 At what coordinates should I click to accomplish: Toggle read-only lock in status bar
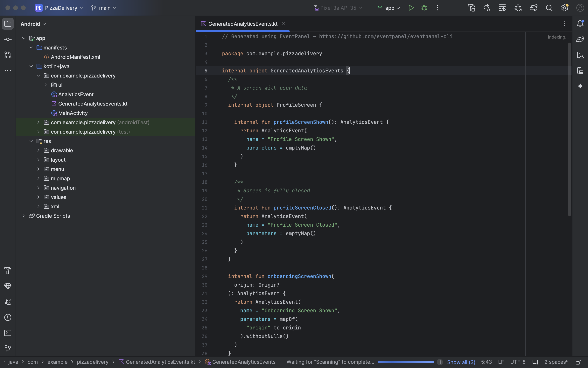pyautogui.click(x=578, y=362)
